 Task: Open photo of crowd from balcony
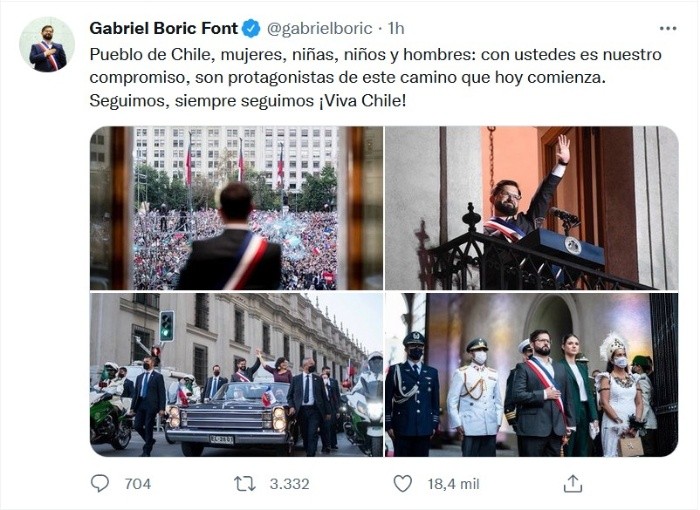[236, 208]
